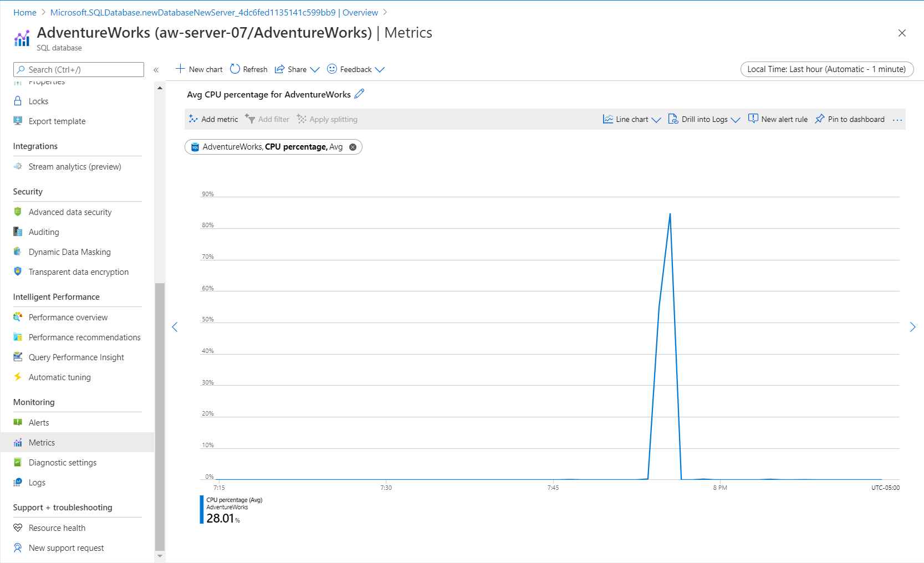Click the sidebar scrollbar up arrow
924x563 pixels.
click(x=160, y=88)
